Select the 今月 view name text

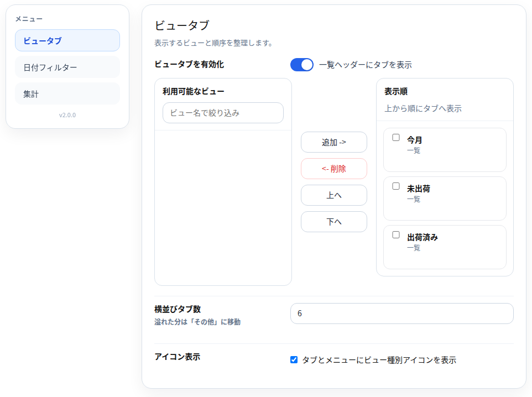[x=415, y=140]
